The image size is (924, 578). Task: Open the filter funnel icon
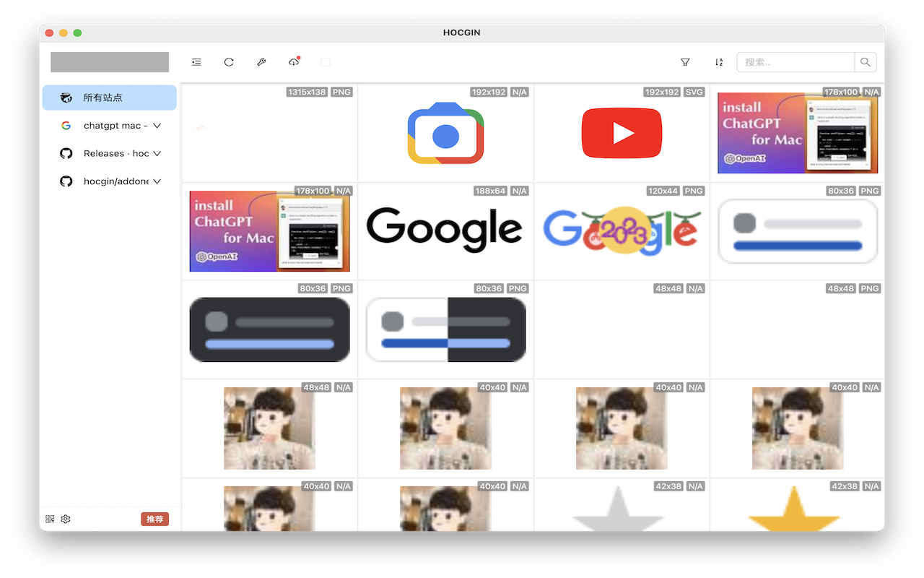coord(685,62)
